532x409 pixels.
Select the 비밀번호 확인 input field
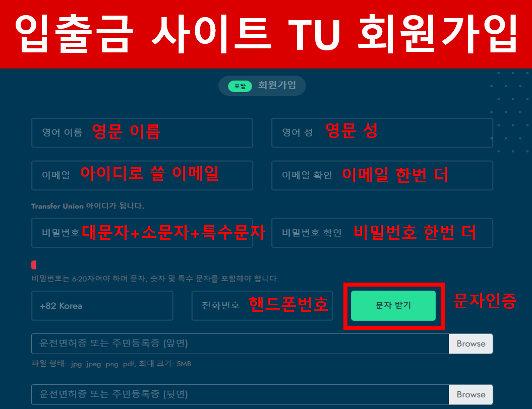click(x=382, y=233)
